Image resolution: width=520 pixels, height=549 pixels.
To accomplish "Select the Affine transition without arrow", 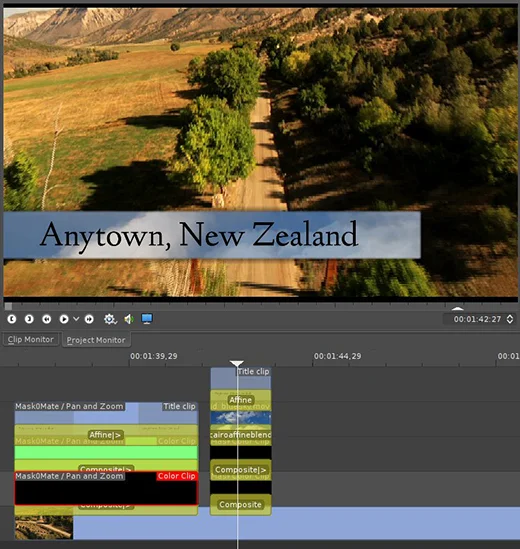I will (x=241, y=400).
